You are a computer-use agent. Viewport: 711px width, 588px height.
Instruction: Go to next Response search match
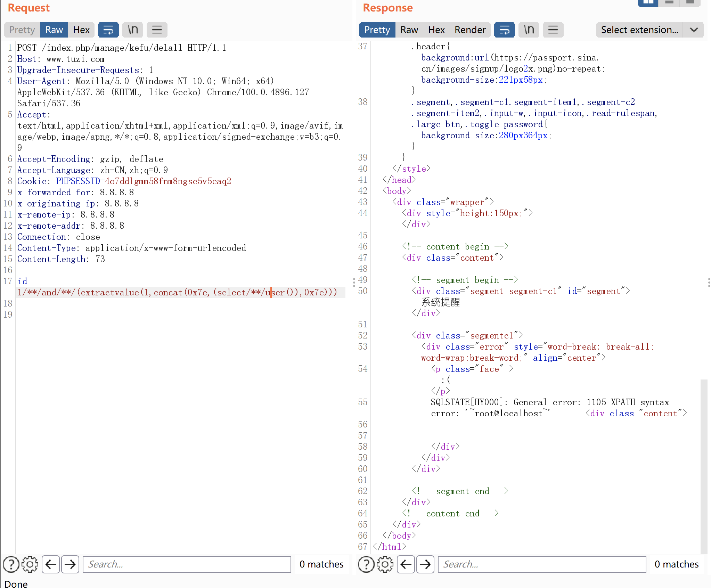[425, 564]
